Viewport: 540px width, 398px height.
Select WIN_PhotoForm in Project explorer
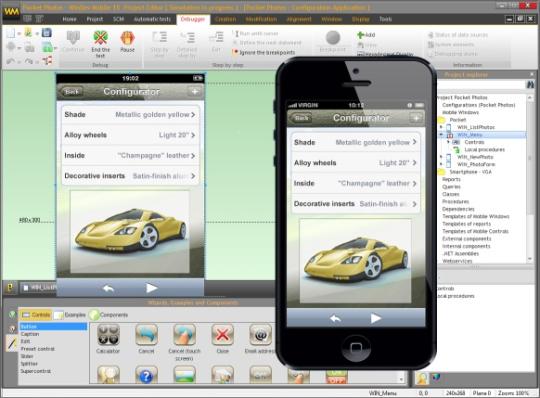[476, 165]
